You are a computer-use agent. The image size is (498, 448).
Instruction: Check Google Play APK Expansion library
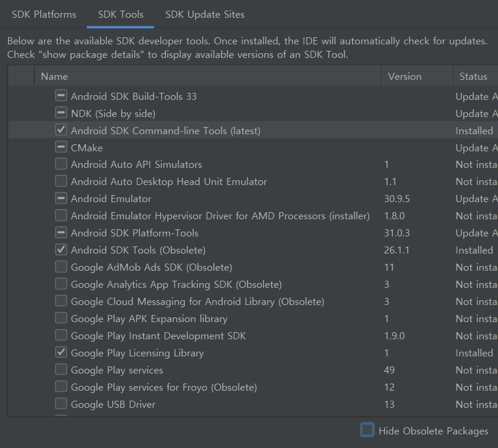coord(61,319)
